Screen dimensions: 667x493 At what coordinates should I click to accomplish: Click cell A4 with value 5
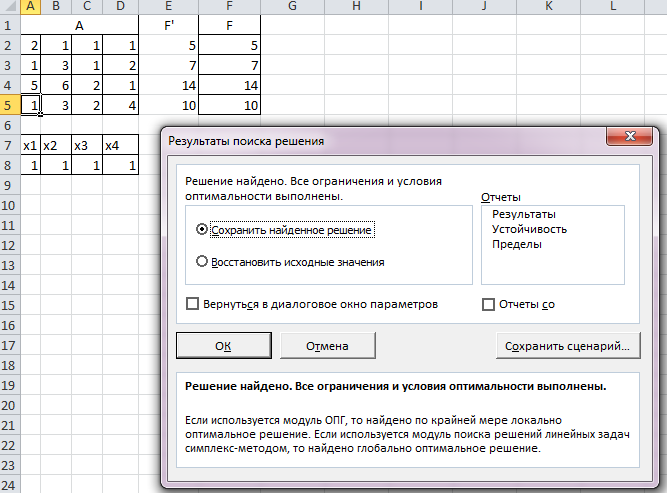31,85
